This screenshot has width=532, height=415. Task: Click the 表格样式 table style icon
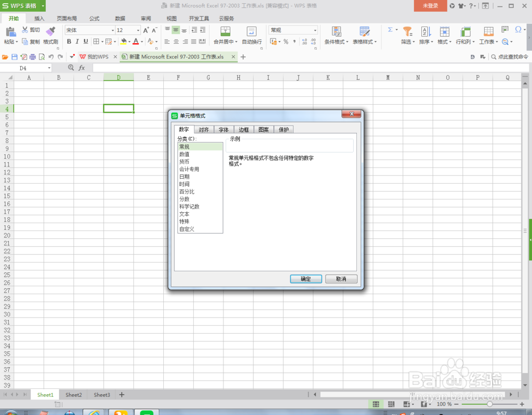[x=364, y=31]
